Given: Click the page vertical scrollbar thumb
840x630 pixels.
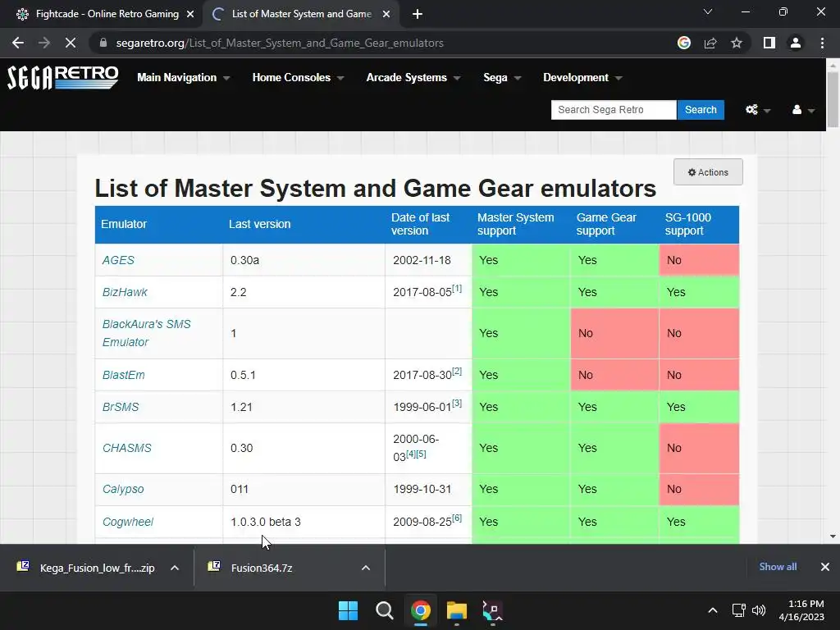Looking at the screenshot, I should coord(833,99).
